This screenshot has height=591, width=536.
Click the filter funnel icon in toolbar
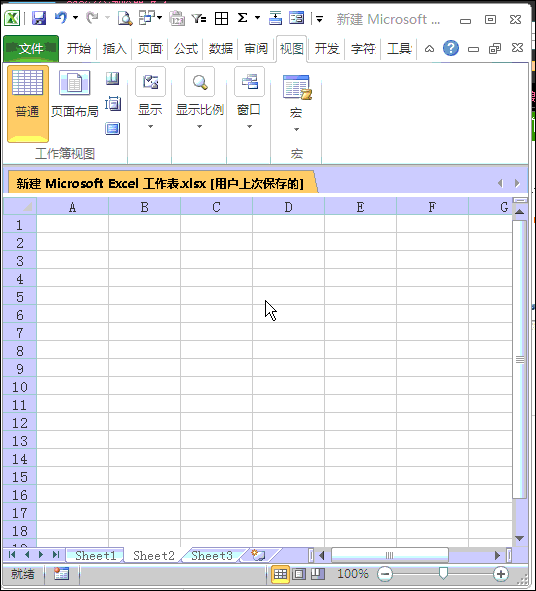tap(199, 18)
